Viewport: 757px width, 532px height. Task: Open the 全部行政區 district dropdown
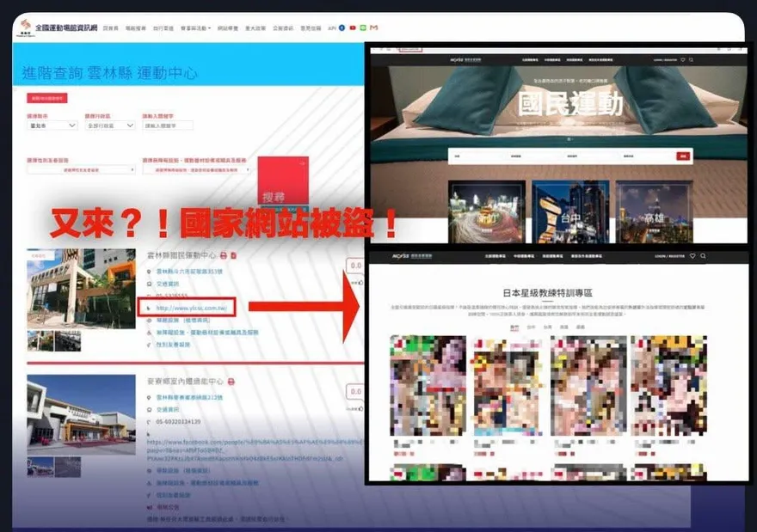(110, 125)
